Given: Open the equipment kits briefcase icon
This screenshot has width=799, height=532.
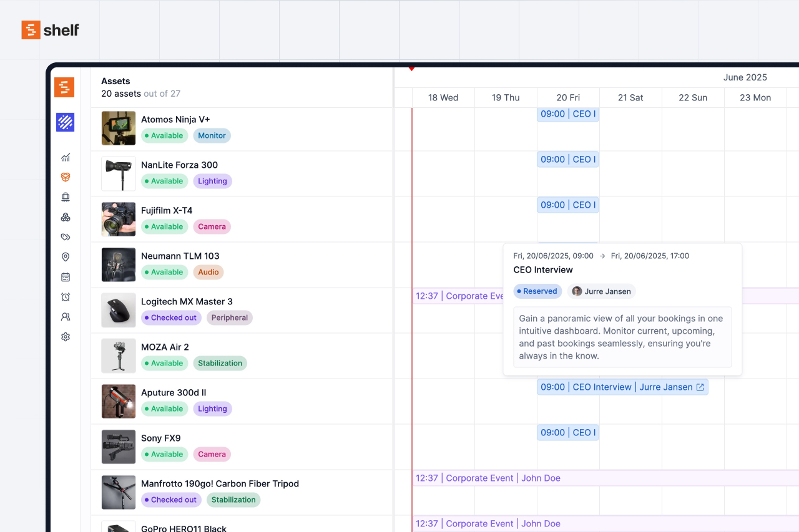Looking at the screenshot, I should 65,196.
